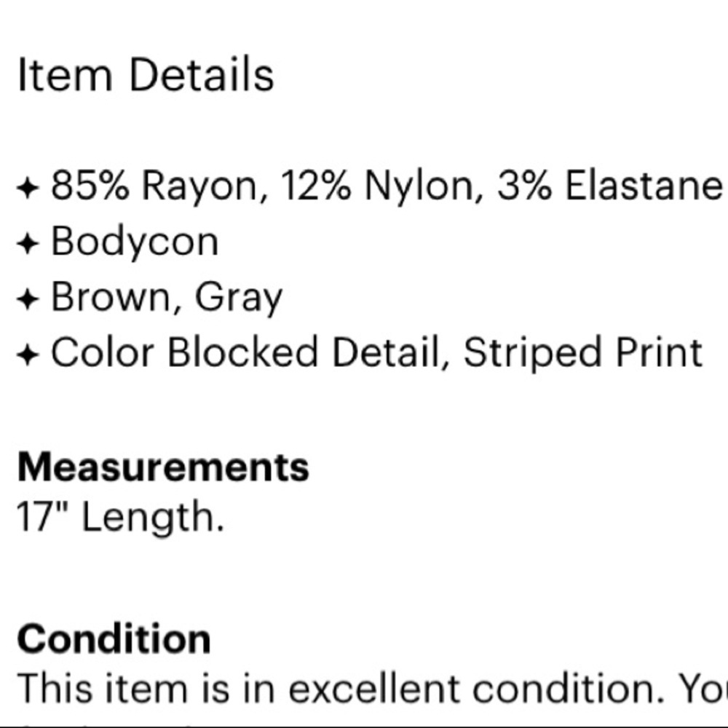The width and height of the screenshot is (728, 728).
Task: Click the star bullet beside 85% Rayon
Action: [27, 189]
